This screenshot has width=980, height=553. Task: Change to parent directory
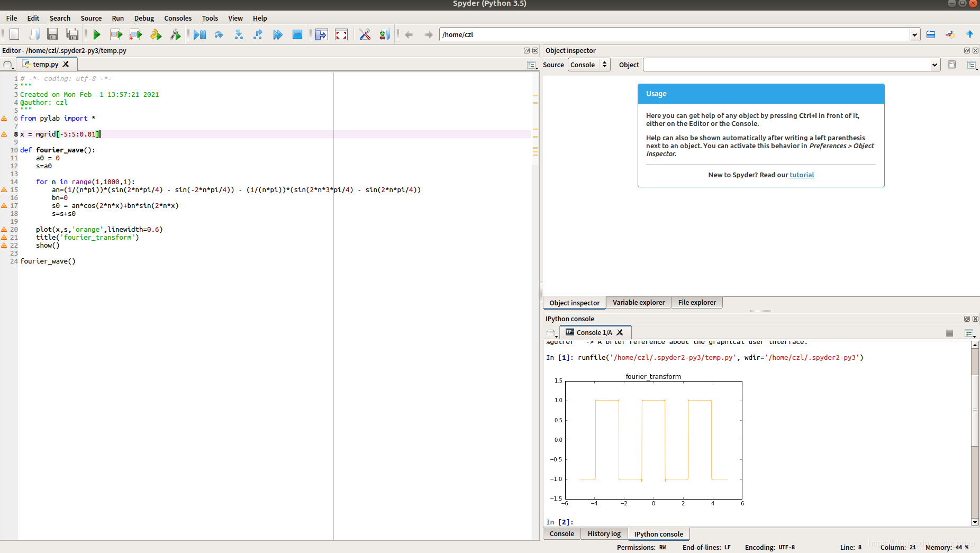click(x=970, y=34)
